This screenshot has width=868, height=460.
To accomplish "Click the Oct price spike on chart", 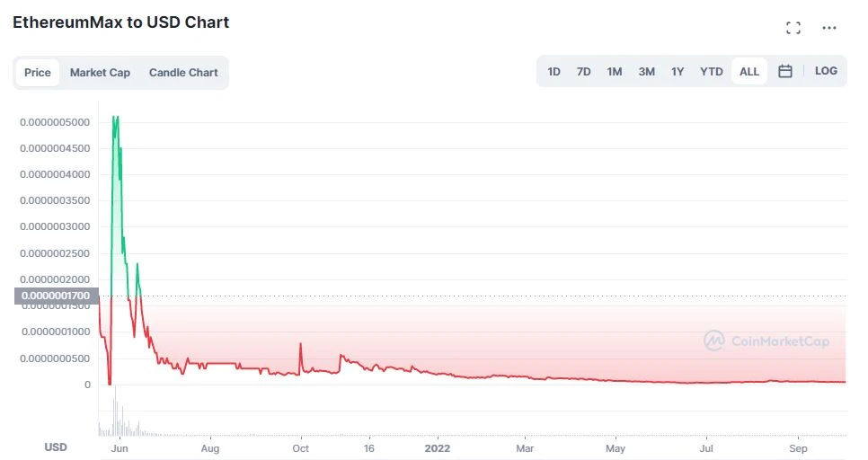I will [x=300, y=344].
